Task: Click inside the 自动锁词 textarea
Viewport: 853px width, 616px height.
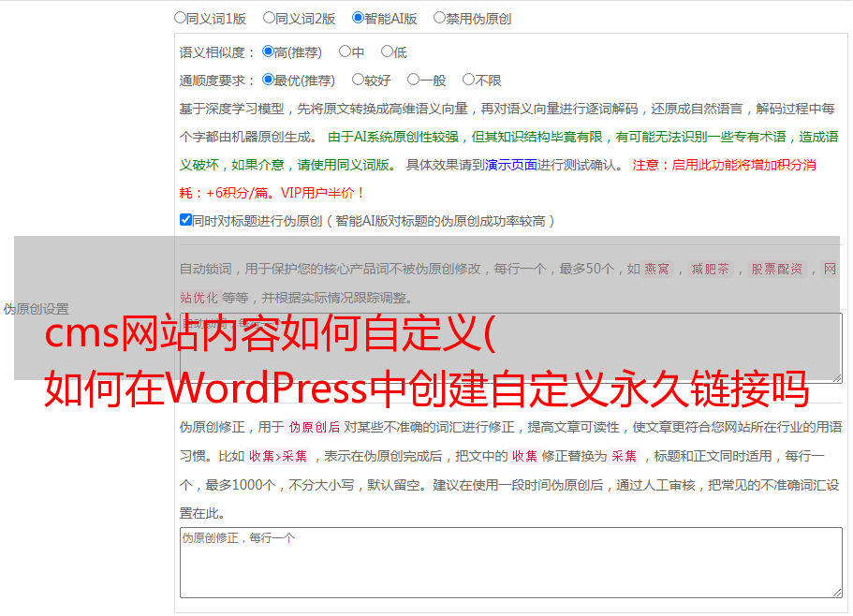Action: click(x=511, y=347)
